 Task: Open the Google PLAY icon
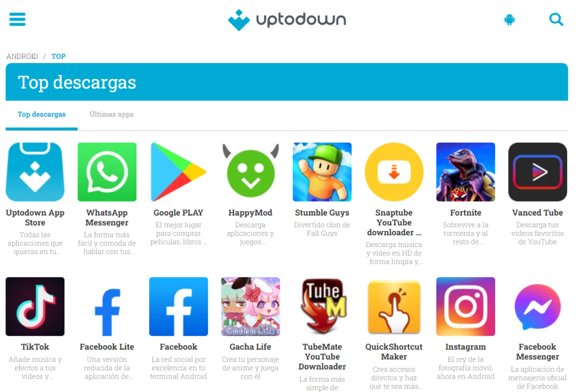178,172
